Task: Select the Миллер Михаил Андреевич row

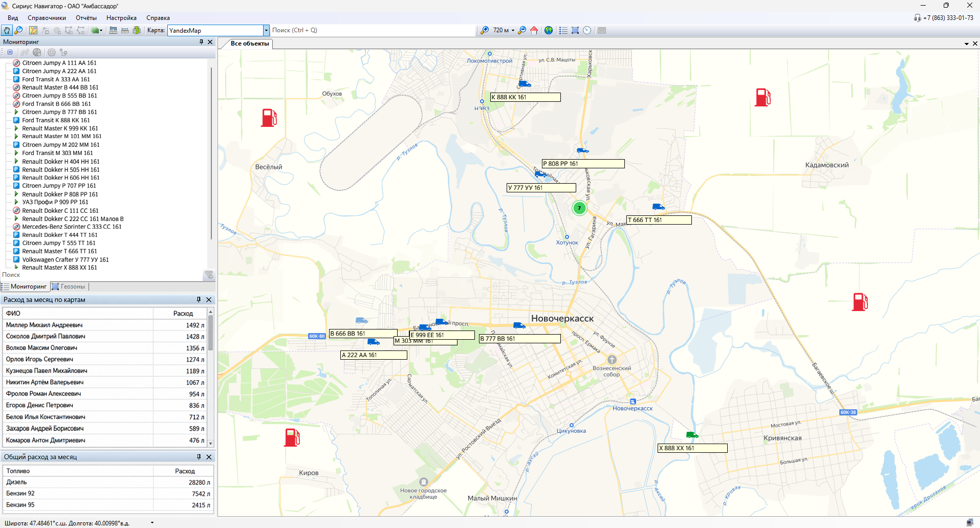Action: tap(104, 325)
